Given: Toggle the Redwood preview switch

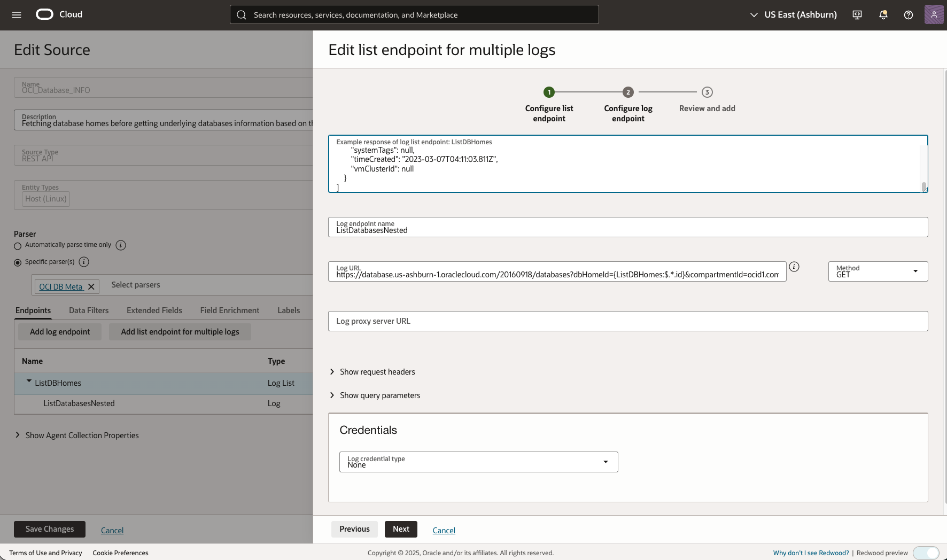Looking at the screenshot, I should (x=925, y=553).
